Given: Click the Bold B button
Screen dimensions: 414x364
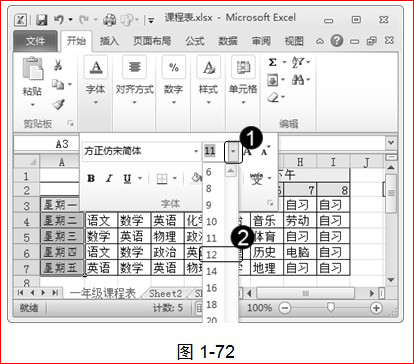Looking at the screenshot, I should tap(91, 178).
